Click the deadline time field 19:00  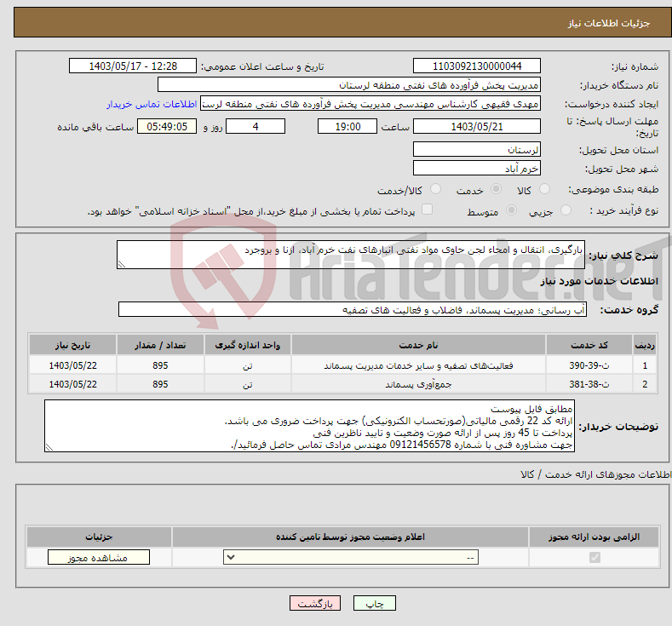coord(347,126)
